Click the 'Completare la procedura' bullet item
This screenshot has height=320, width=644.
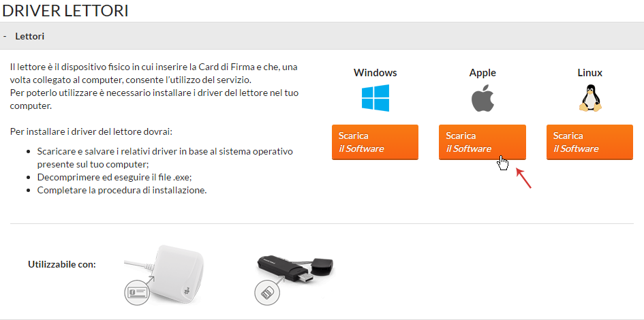tap(122, 191)
